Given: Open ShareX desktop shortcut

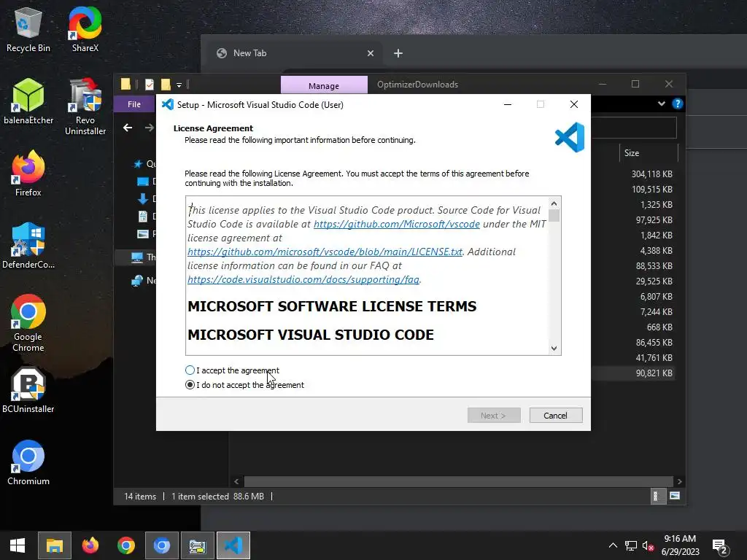Looking at the screenshot, I should [x=85, y=29].
